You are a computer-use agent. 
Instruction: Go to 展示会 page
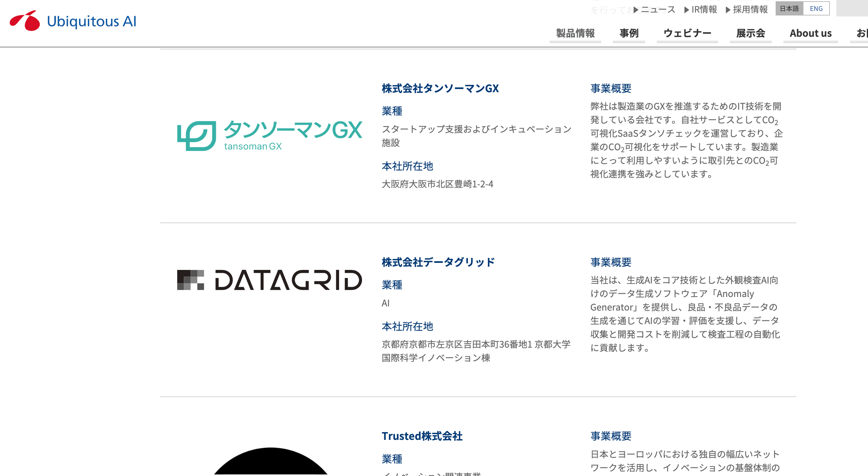750,33
